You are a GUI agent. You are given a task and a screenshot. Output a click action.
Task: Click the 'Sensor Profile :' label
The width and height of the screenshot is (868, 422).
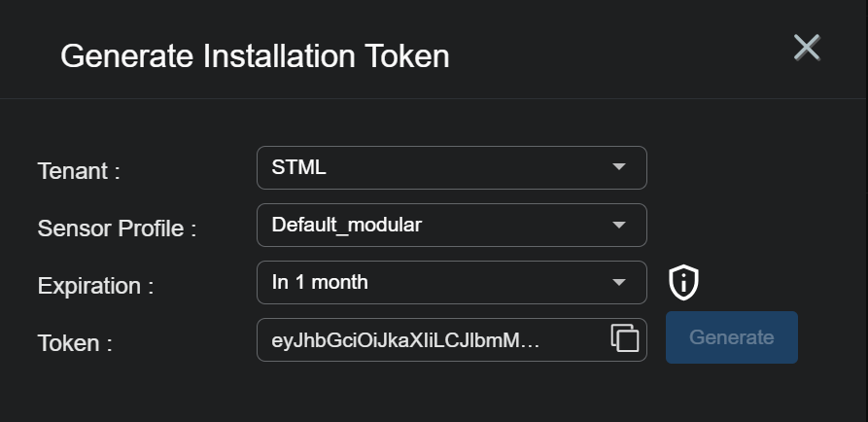coord(117,229)
